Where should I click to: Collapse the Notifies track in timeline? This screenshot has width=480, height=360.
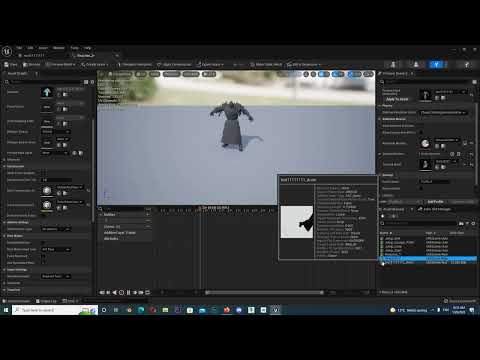click(x=101, y=215)
